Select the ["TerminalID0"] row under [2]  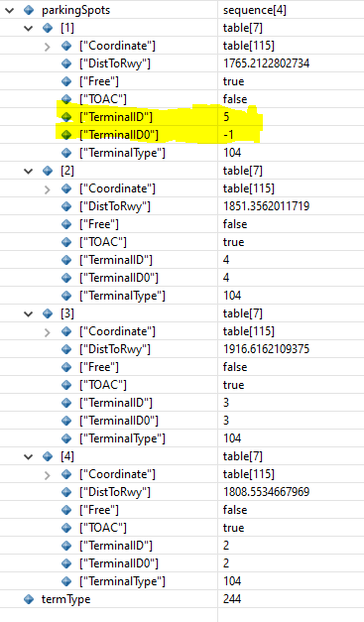[x=182, y=278]
